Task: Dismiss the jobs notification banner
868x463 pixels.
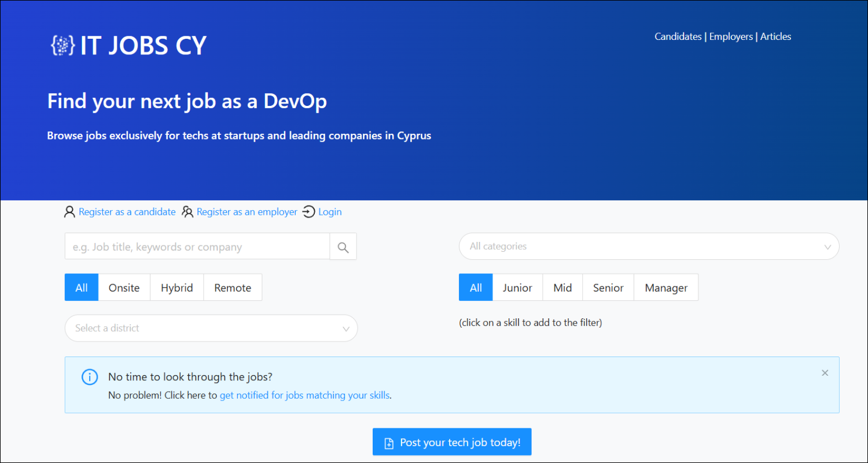Action: tap(825, 373)
